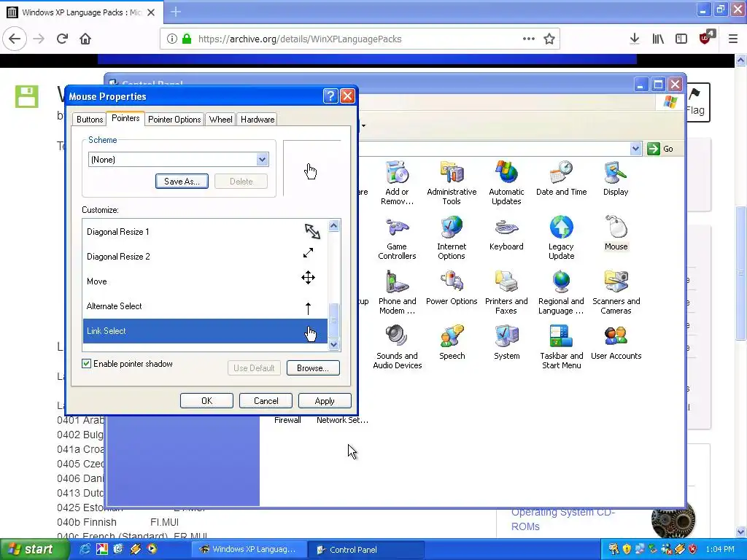Switch to the Pointers tab
The width and height of the screenshot is (747, 560).
coord(125,118)
